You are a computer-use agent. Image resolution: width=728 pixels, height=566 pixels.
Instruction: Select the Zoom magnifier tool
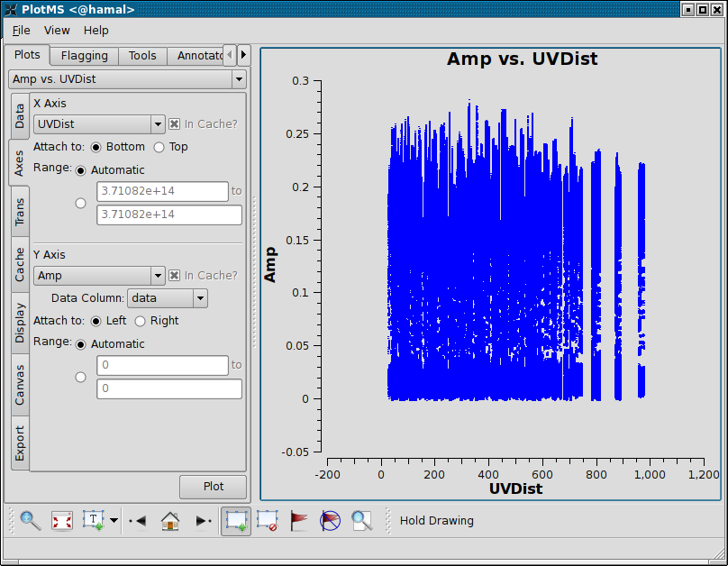[31, 520]
